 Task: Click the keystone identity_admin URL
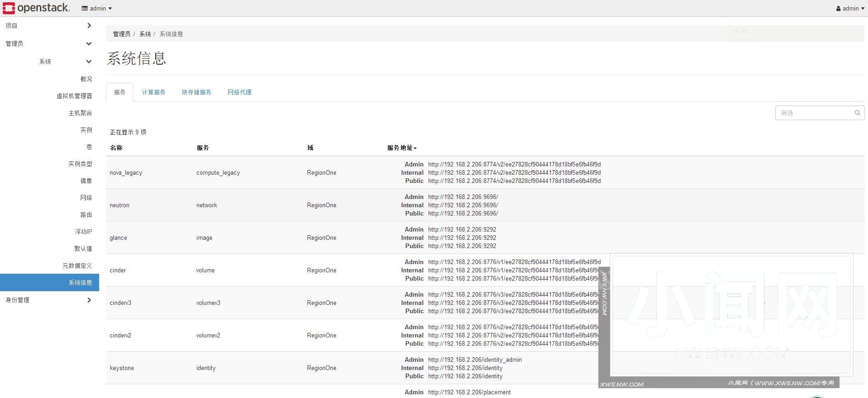475,360
